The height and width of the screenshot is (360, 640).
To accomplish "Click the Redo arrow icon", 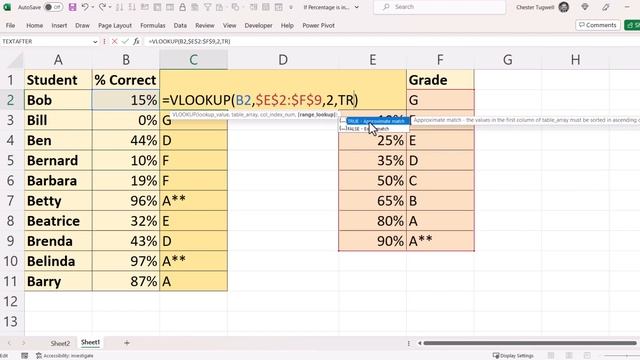I will pyautogui.click(x=102, y=7).
